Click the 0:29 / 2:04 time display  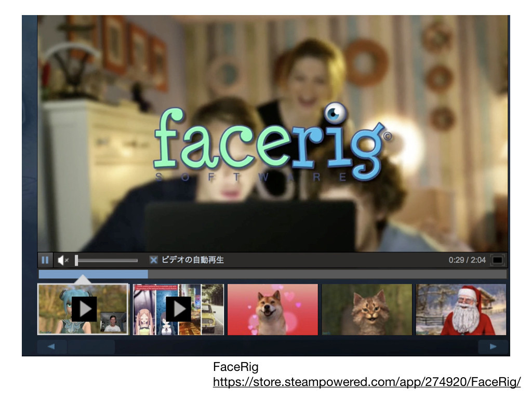point(467,260)
